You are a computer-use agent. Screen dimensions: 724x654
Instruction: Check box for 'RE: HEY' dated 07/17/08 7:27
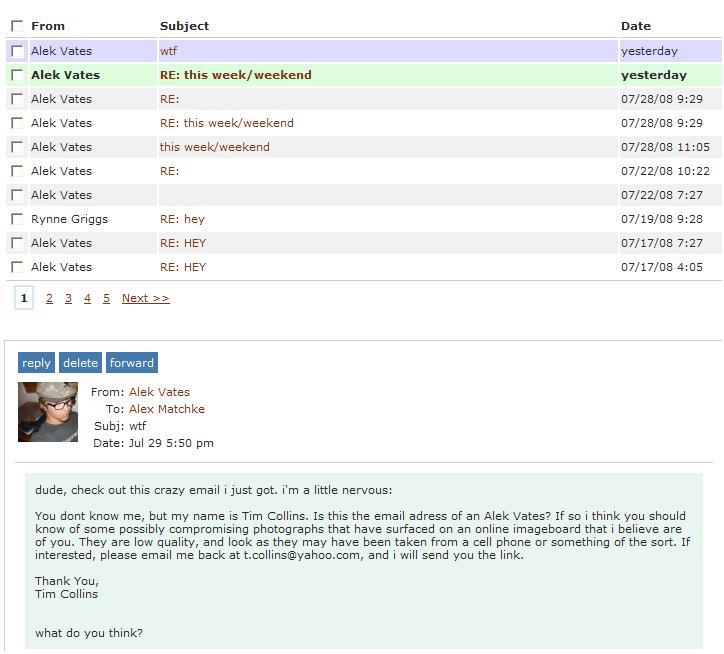coord(17,243)
